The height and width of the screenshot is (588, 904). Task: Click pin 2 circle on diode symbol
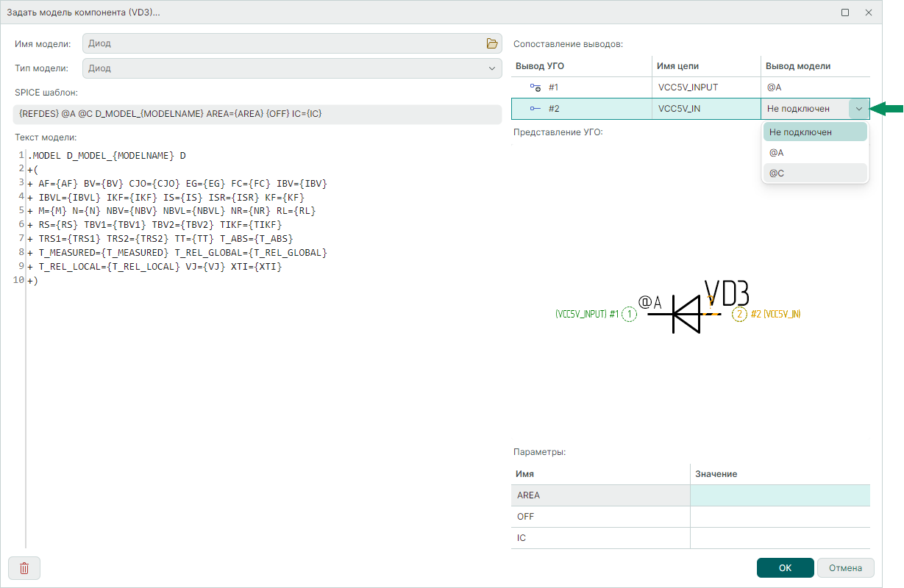coord(738,315)
